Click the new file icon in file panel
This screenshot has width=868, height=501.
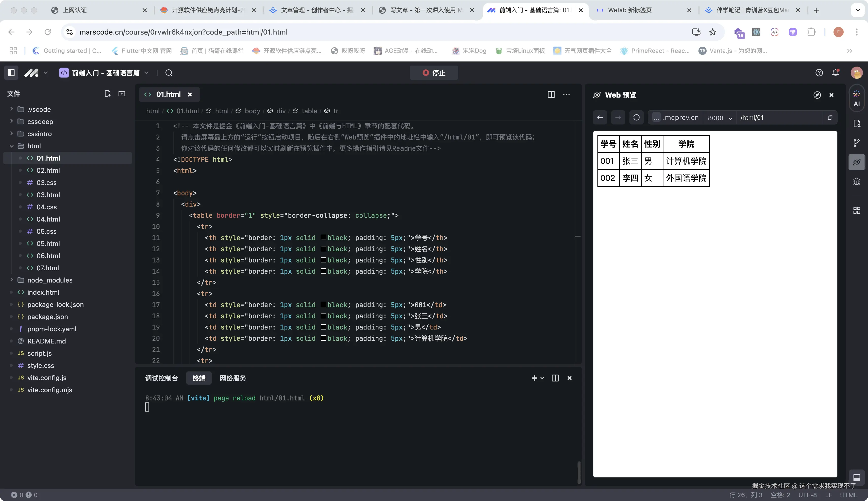point(108,93)
